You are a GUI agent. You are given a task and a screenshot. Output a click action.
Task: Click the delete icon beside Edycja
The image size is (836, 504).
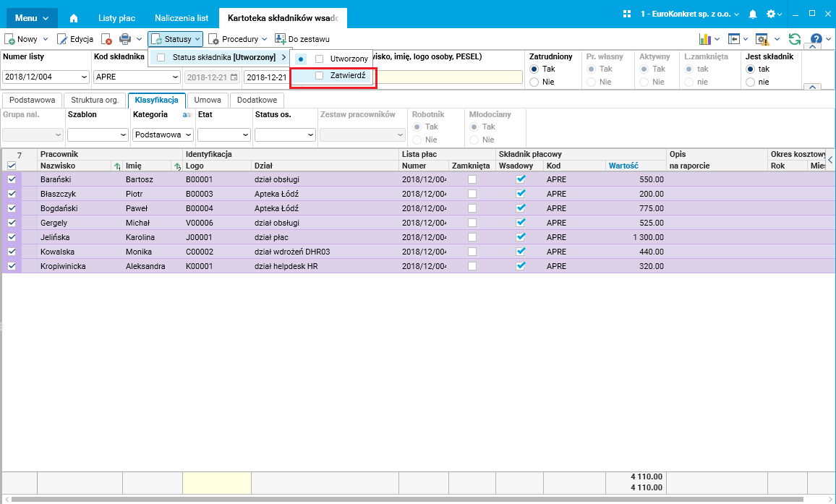tap(106, 39)
